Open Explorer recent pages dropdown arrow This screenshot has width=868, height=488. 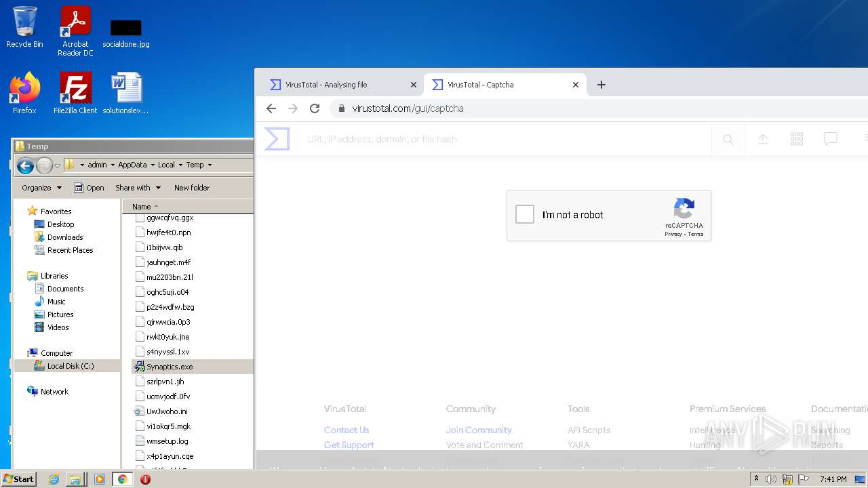[x=57, y=165]
